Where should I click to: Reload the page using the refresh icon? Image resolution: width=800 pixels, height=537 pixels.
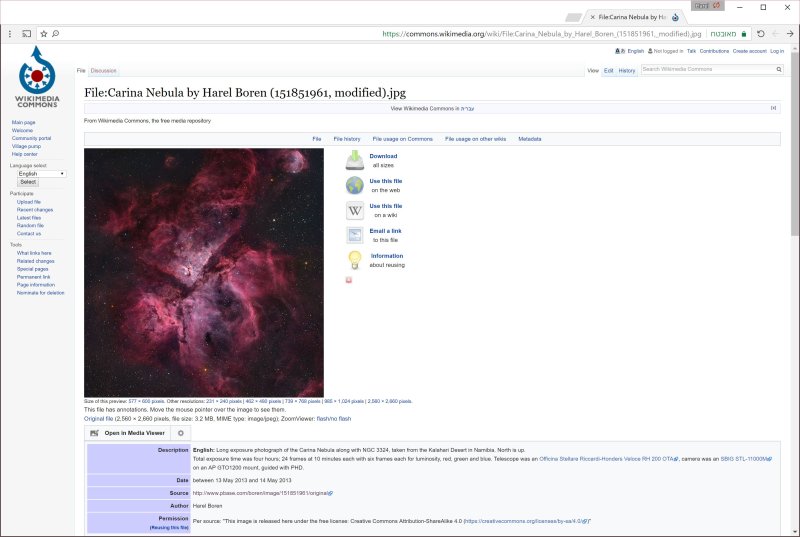click(760, 34)
